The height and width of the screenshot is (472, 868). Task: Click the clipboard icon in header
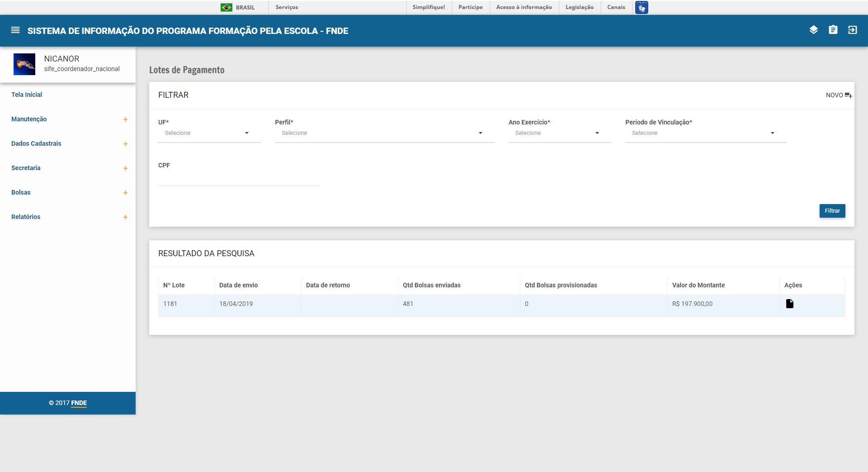(x=833, y=30)
